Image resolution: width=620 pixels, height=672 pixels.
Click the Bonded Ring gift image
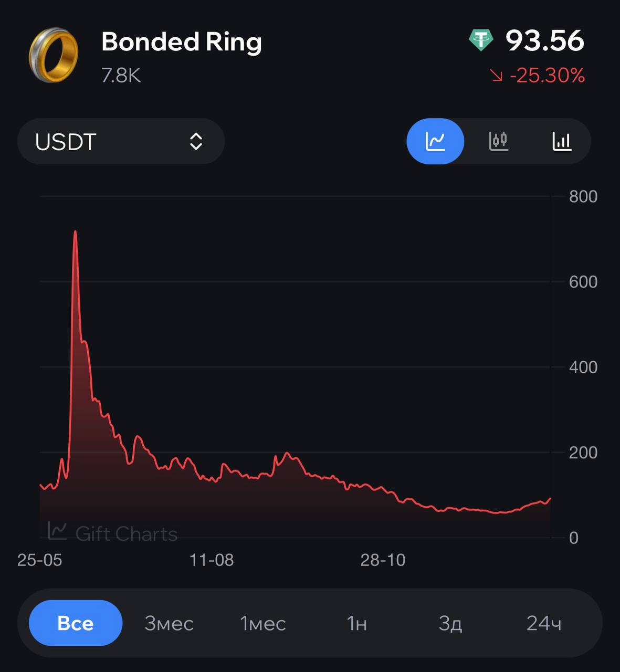click(53, 55)
